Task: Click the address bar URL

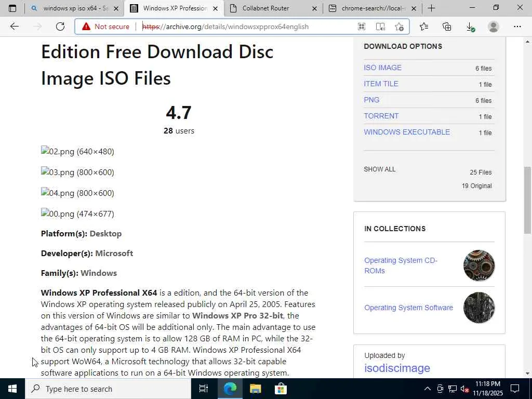Action: pyautogui.click(x=225, y=26)
